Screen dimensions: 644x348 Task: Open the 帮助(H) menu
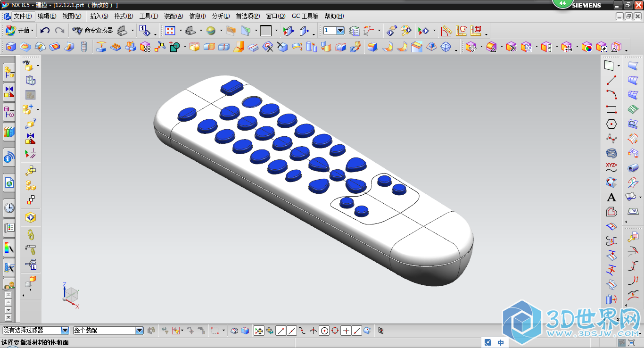[334, 16]
